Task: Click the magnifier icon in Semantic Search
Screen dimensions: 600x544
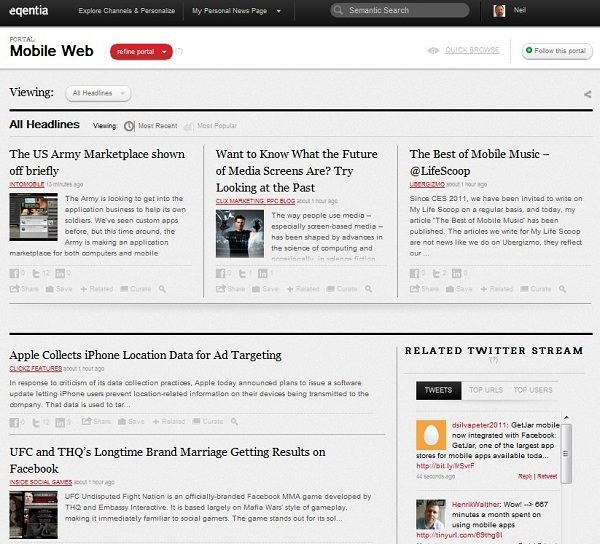Action: (338, 10)
